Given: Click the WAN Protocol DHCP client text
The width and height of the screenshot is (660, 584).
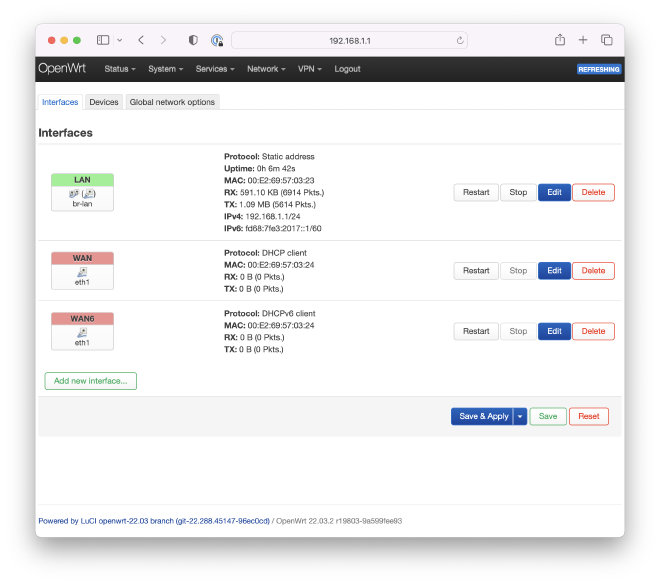Looking at the screenshot, I should pyautogui.click(x=266, y=253).
